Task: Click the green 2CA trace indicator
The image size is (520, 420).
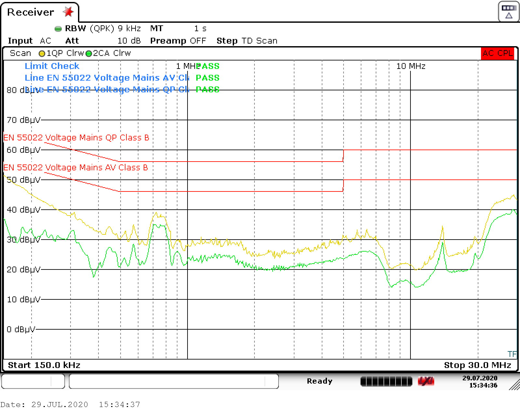Action: (x=88, y=54)
